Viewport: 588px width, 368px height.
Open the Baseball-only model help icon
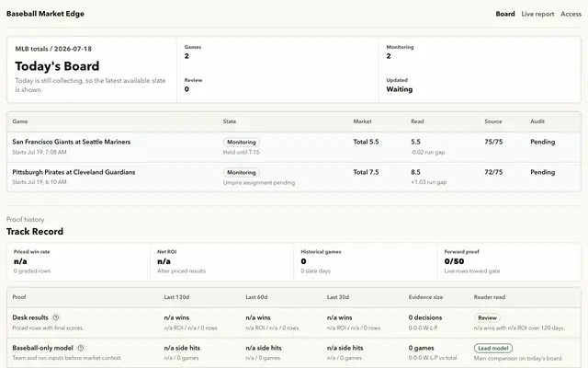tap(80, 348)
